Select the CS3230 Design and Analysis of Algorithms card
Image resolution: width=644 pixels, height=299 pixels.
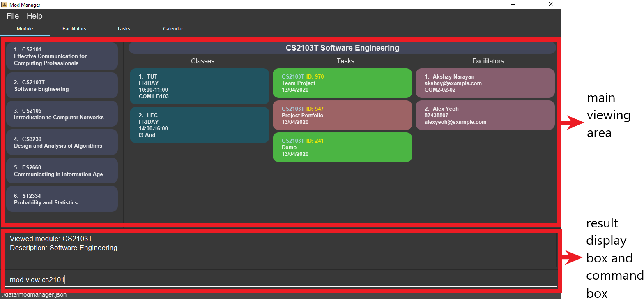point(62,142)
